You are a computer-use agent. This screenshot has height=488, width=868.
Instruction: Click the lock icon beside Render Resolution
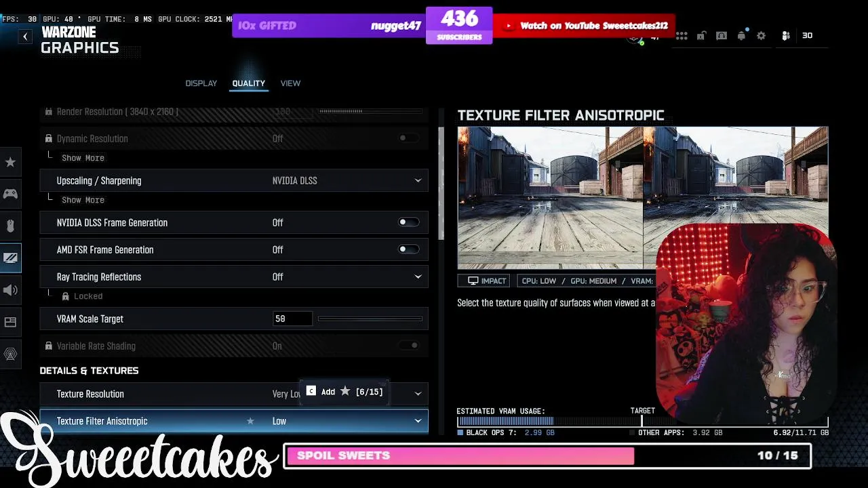click(48, 111)
